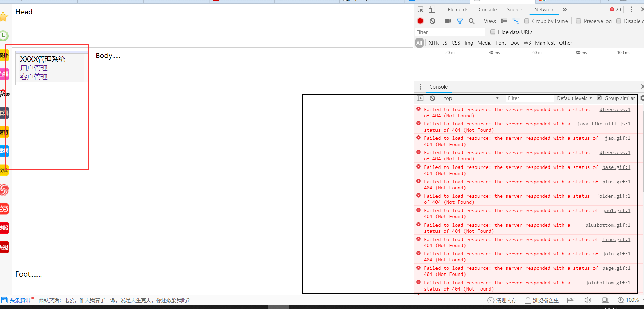The height and width of the screenshot is (309, 644).
Task: Click the sound speaker icon in status bar
Action: (587, 300)
